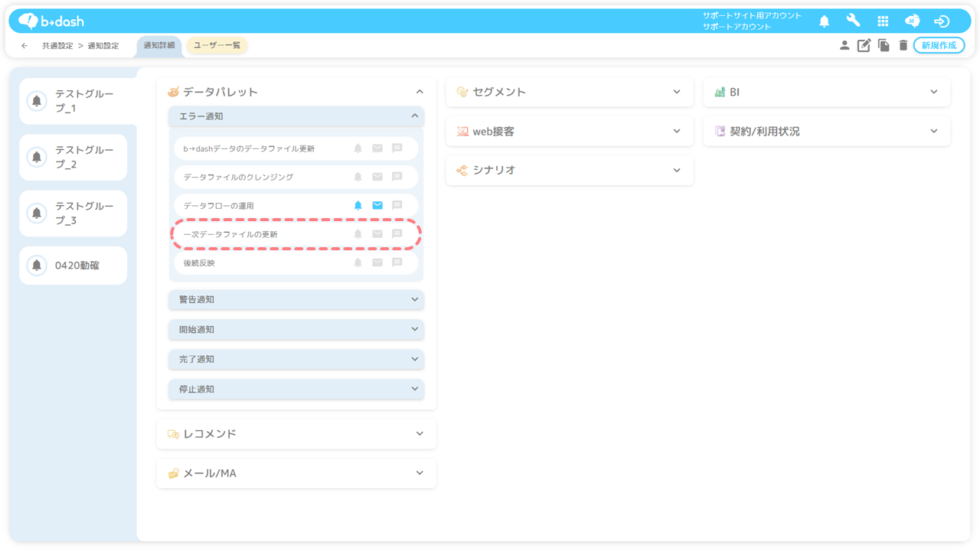The image size is (980, 551).
Task: Click the データファイルのクレンジング row label
Action: (238, 177)
